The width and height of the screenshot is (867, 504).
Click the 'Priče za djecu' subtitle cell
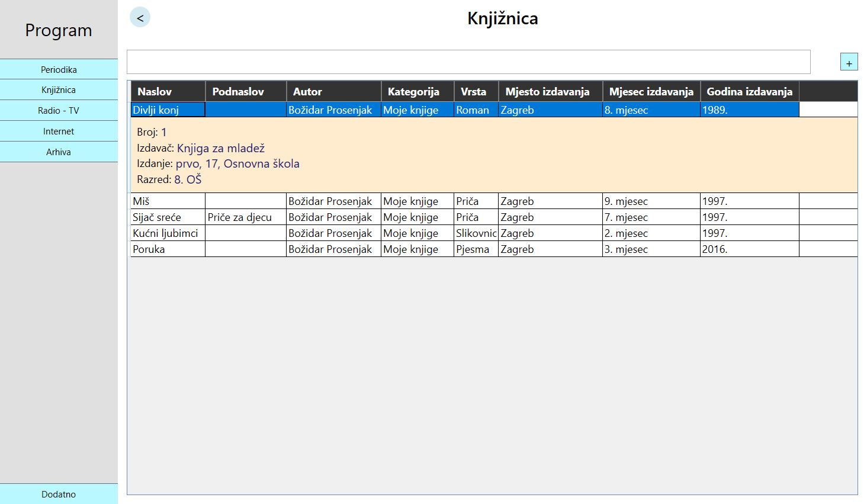point(246,217)
